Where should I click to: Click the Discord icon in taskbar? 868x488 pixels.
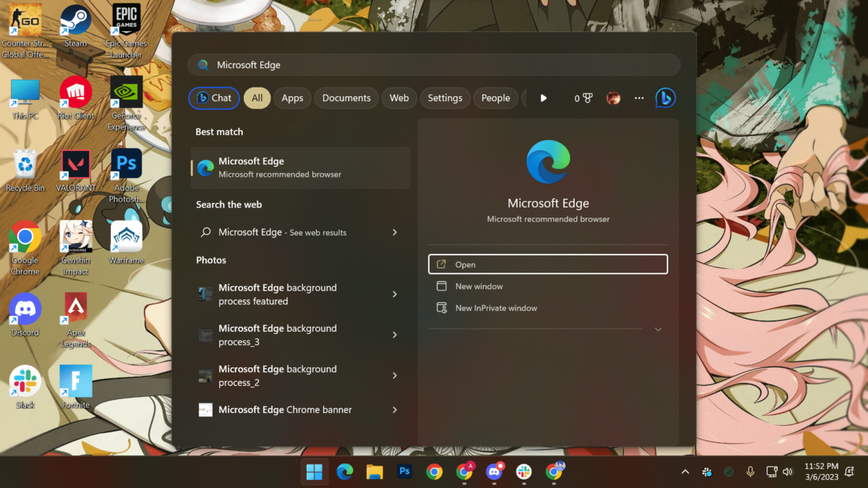(495, 472)
